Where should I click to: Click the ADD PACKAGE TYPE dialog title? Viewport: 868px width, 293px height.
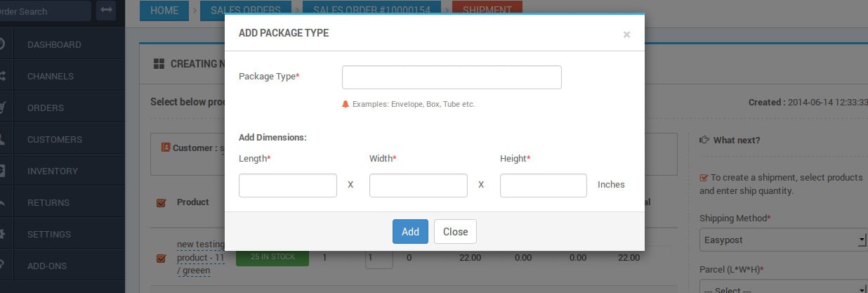(284, 33)
